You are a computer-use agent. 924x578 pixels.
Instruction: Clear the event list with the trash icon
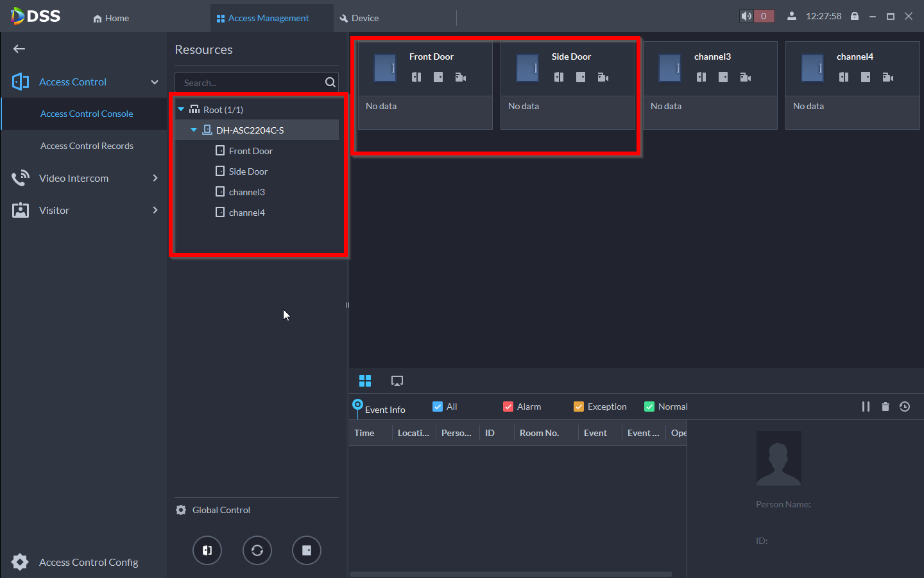(886, 407)
